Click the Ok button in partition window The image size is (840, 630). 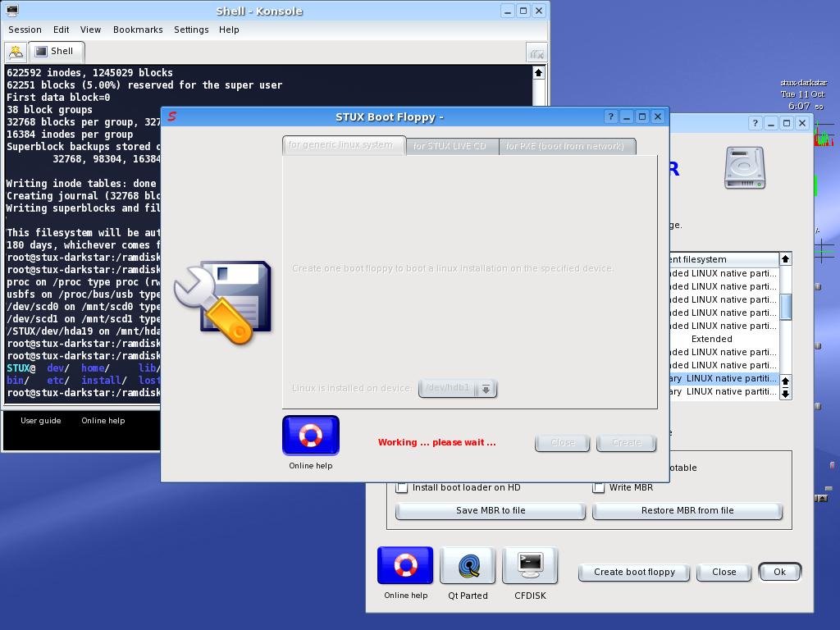point(779,572)
